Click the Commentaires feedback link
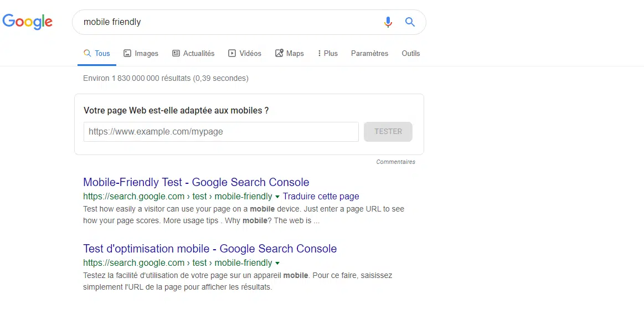The height and width of the screenshot is (309, 644). 395,162
